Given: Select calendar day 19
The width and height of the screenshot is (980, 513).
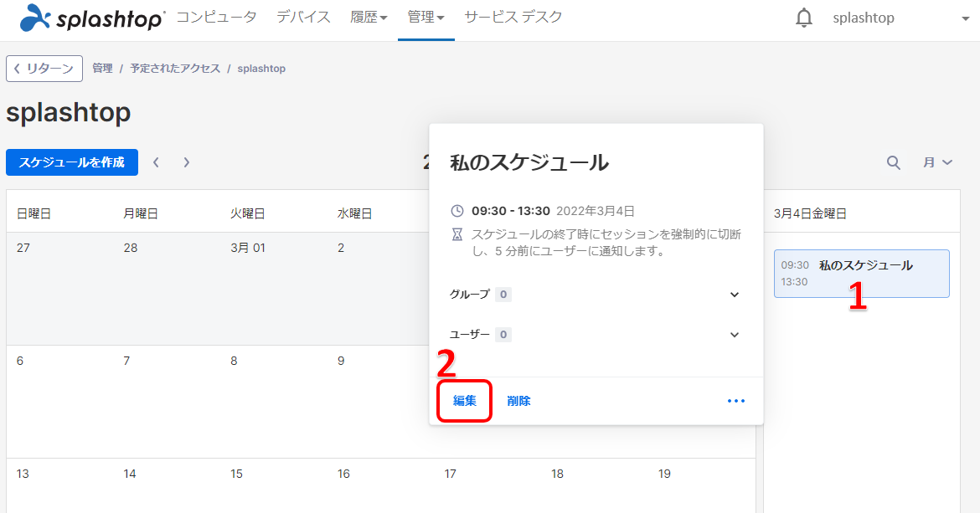Looking at the screenshot, I should tap(664, 474).
